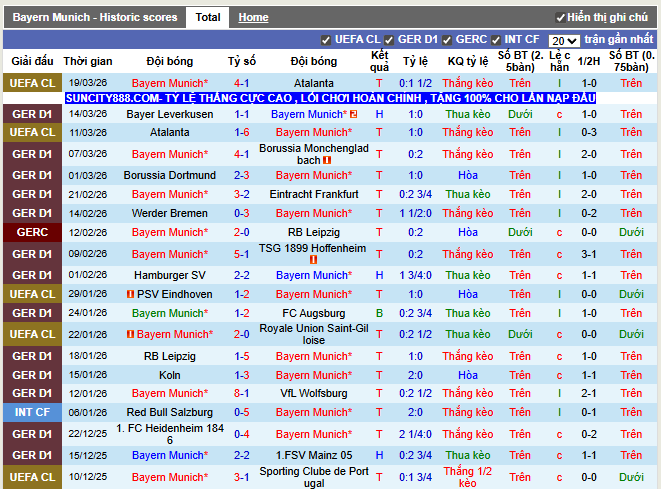Open the recent matches count dropdown
This screenshot has width=661, height=489.
tap(563, 41)
